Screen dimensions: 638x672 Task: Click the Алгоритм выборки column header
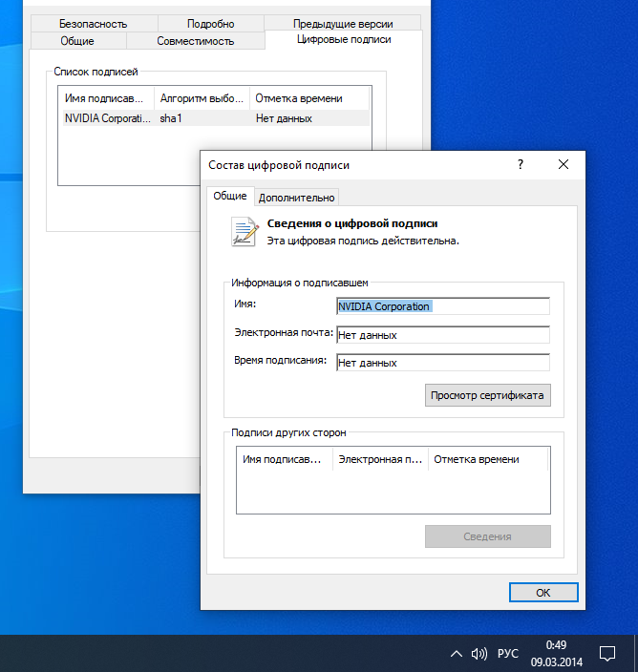click(x=202, y=98)
